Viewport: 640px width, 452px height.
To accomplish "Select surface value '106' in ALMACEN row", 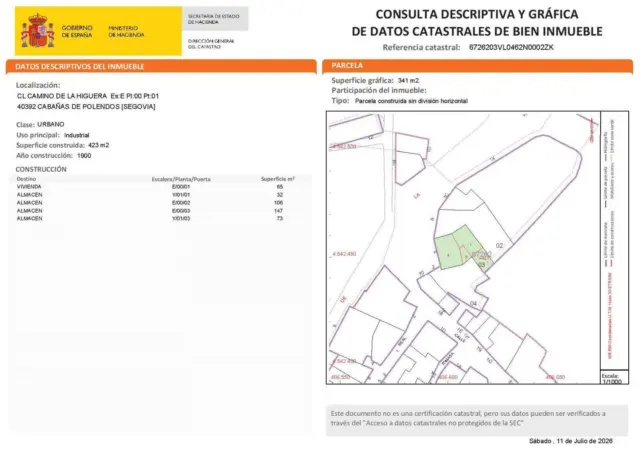I will click(x=278, y=203).
